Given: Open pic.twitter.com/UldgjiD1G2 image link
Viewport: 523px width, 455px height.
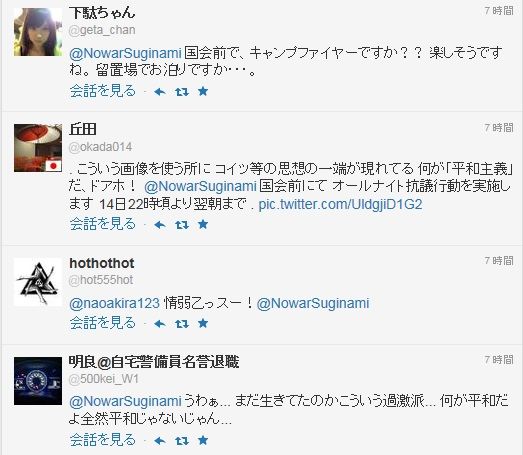Looking at the screenshot, I should pos(341,204).
